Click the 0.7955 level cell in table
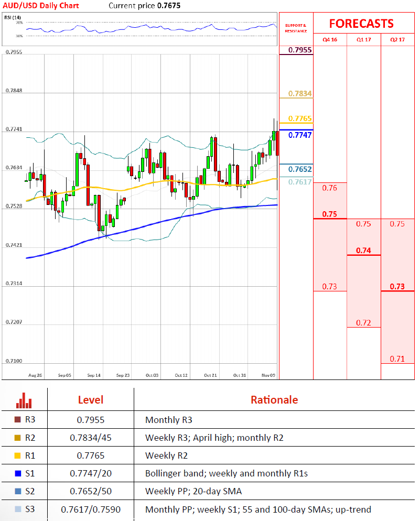Image resolution: width=420 pixels, height=521 pixels. click(x=90, y=420)
